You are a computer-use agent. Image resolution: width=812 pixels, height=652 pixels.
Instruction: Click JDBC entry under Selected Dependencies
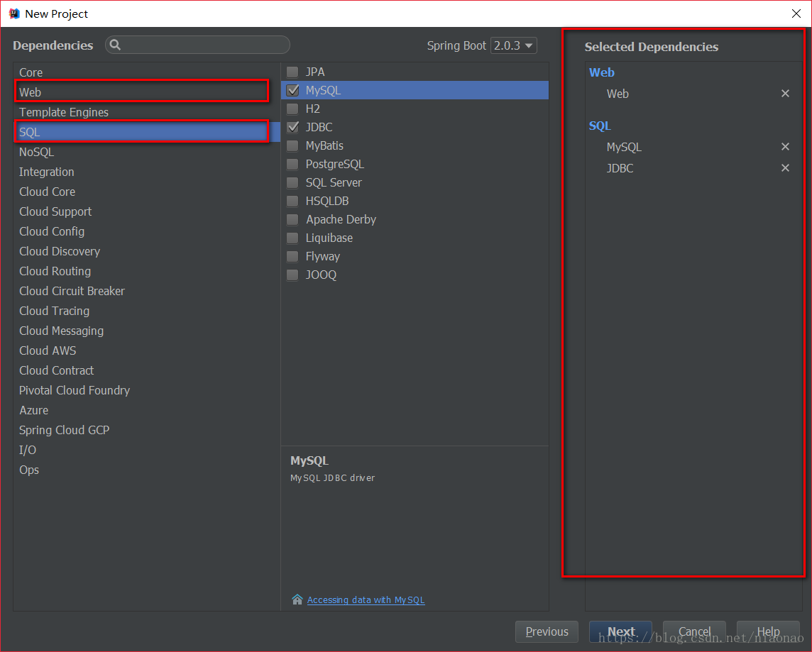(x=620, y=168)
